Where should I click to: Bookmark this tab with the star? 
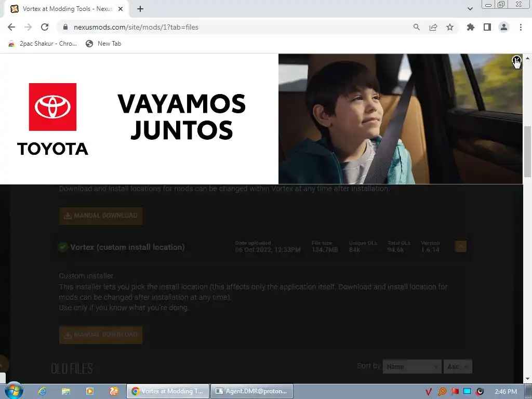[x=450, y=27]
